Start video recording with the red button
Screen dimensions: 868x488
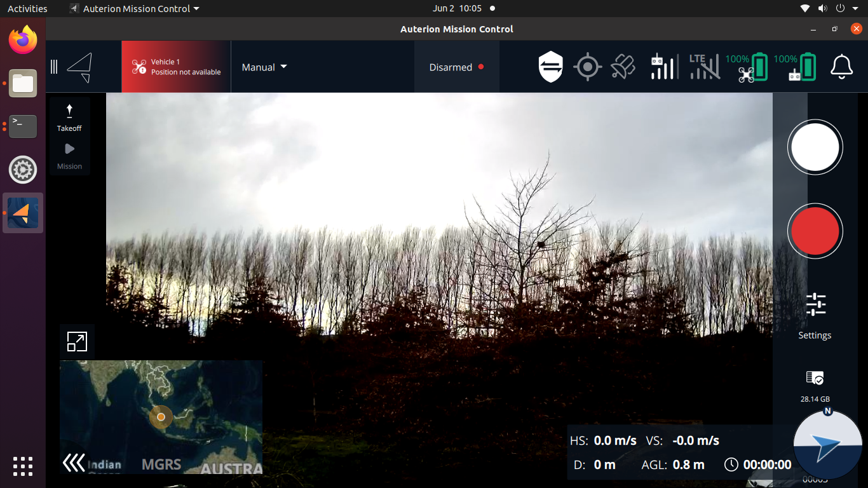(815, 231)
